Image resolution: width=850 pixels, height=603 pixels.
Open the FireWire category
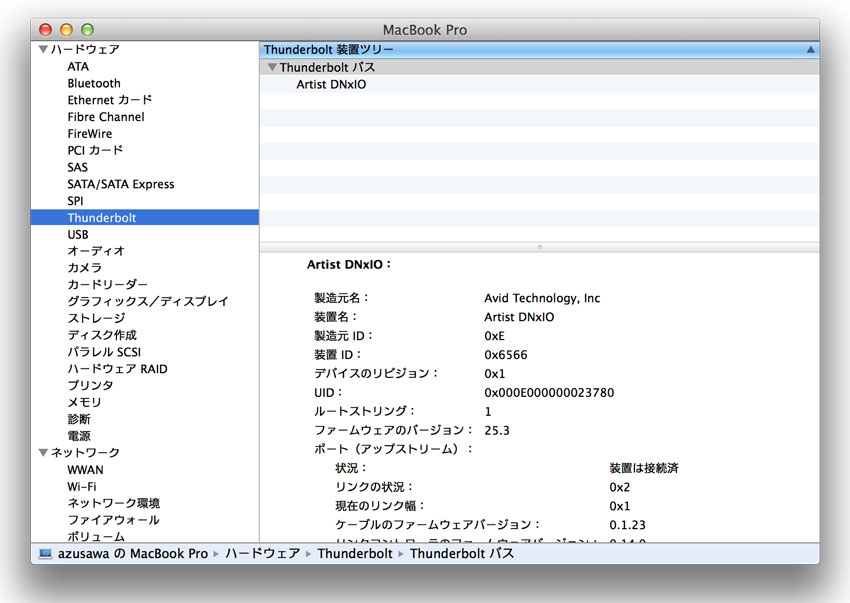point(90,133)
